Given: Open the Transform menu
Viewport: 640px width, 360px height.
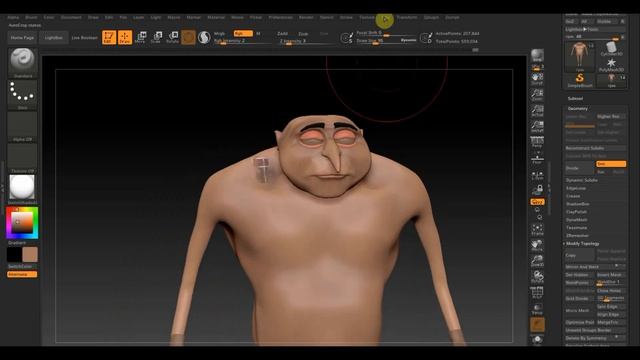Looking at the screenshot, I should click(407, 18).
